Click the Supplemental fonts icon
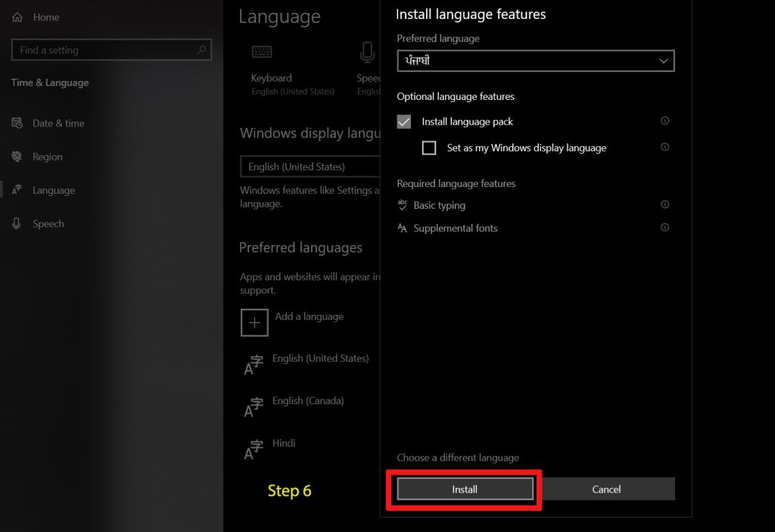The width and height of the screenshot is (775, 532). 403,228
